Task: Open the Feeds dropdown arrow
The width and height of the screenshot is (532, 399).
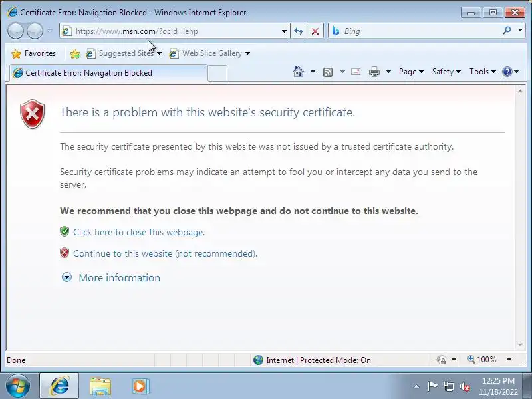Action: [342, 72]
